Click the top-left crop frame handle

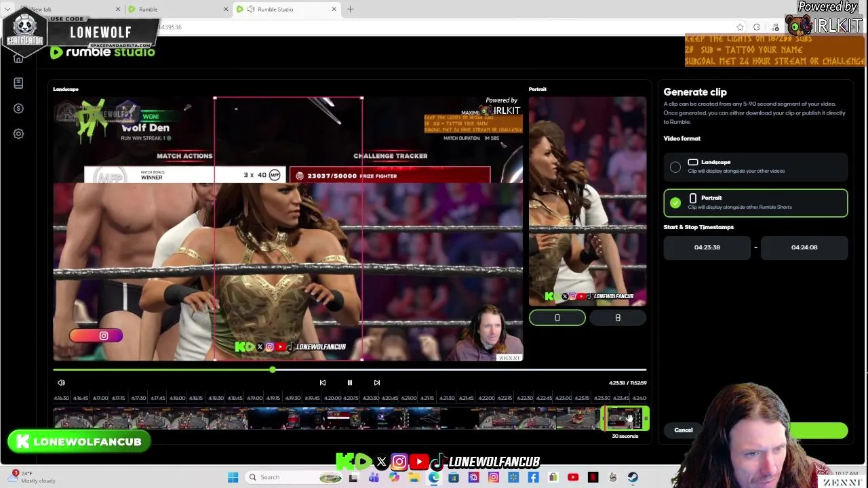pos(215,98)
